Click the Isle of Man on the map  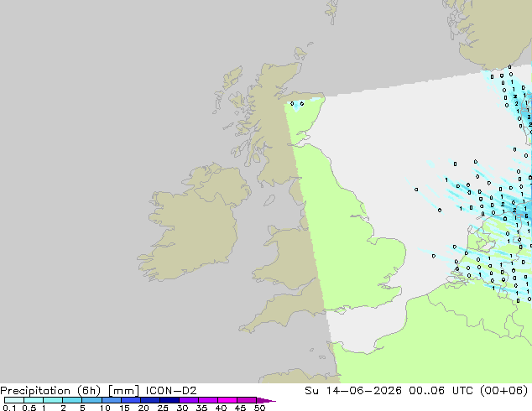(x=269, y=200)
